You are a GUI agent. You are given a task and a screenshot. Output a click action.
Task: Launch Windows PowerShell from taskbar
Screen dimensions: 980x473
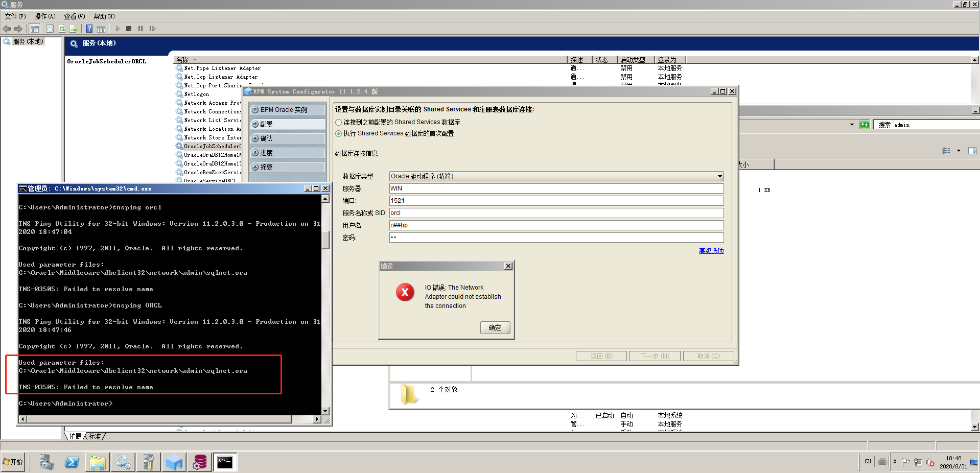(72, 462)
